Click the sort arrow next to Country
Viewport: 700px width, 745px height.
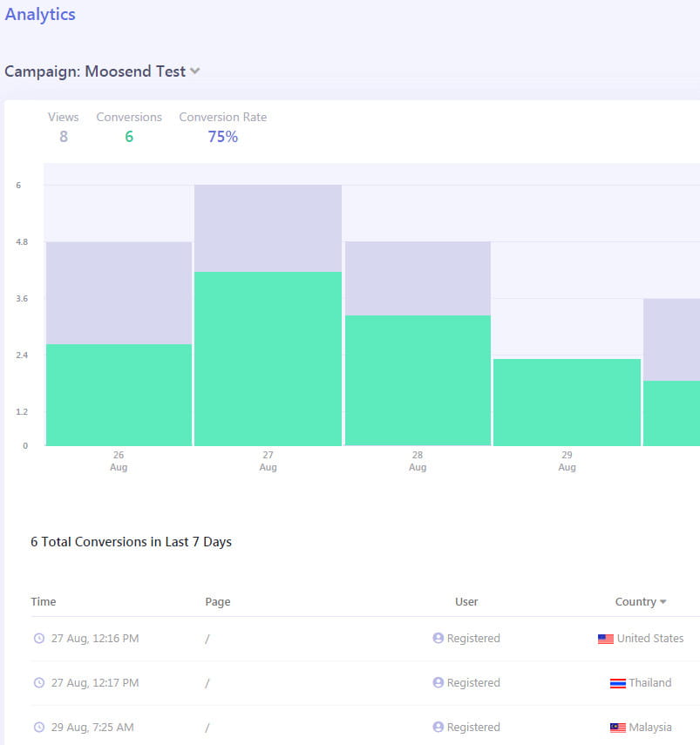[663, 602]
